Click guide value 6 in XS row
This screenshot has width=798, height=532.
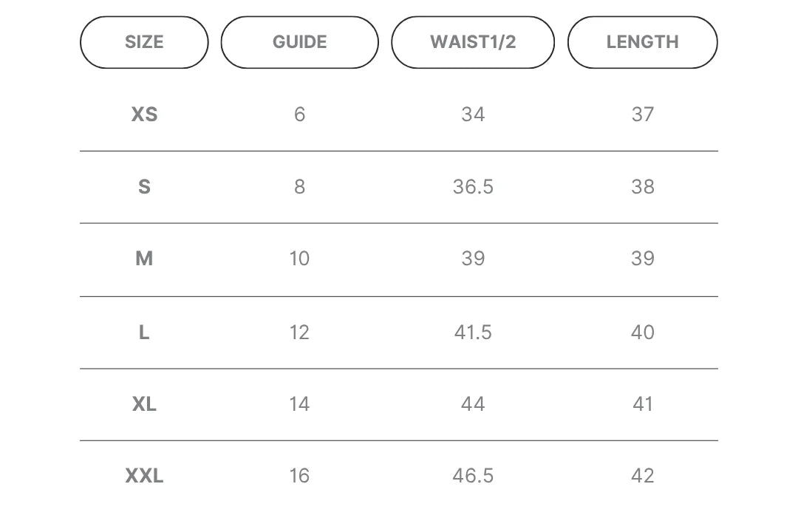(x=300, y=115)
